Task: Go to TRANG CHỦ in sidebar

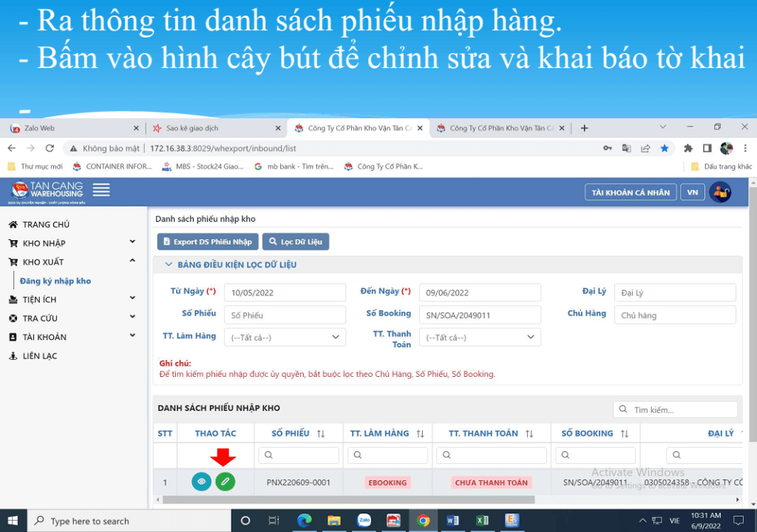Action: (x=46, y=224)
